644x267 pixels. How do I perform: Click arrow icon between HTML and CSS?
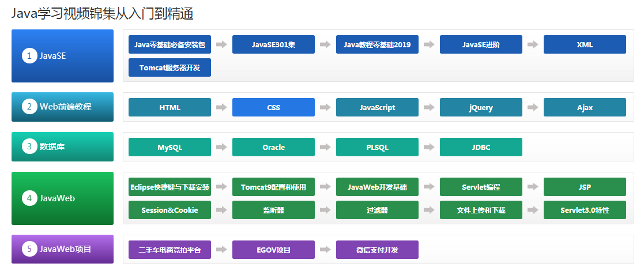pyautogui.click(x=221, y=107)
